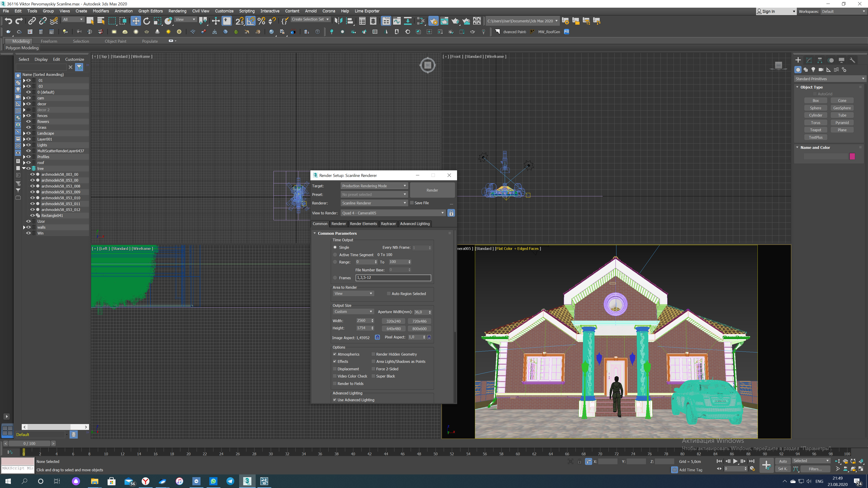Open Render Setup teapot icon
This screenshot has width=868, height=488.
(x=433, y=21)
